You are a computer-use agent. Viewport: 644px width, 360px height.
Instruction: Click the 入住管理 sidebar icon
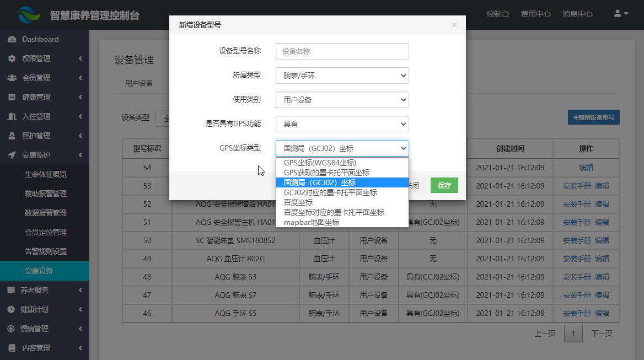tap(12, 116)
